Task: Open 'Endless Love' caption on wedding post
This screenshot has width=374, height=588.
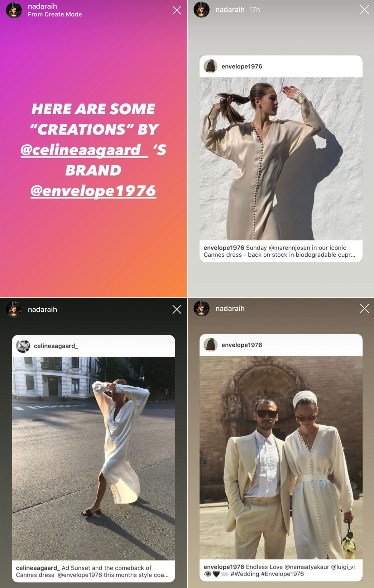Action: (x=279, y=570)
